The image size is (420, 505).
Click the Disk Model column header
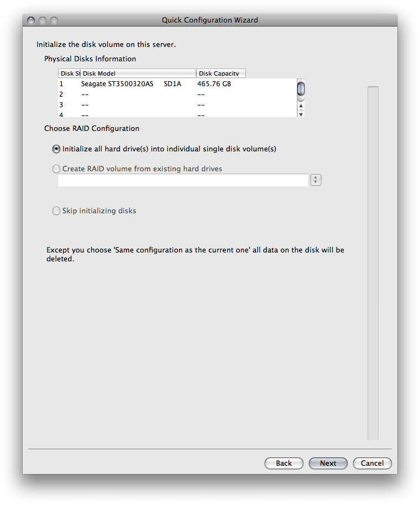coord(138,73)
